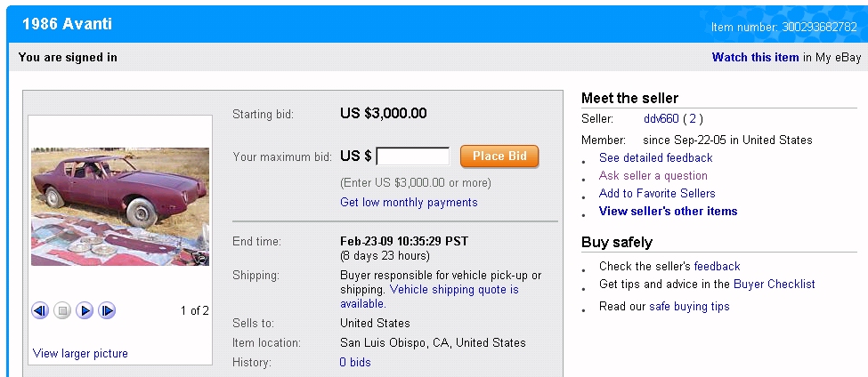This screenshot has height=377, width=868.
Task: Click the seller feedback score 2
Action: (691, 118)
